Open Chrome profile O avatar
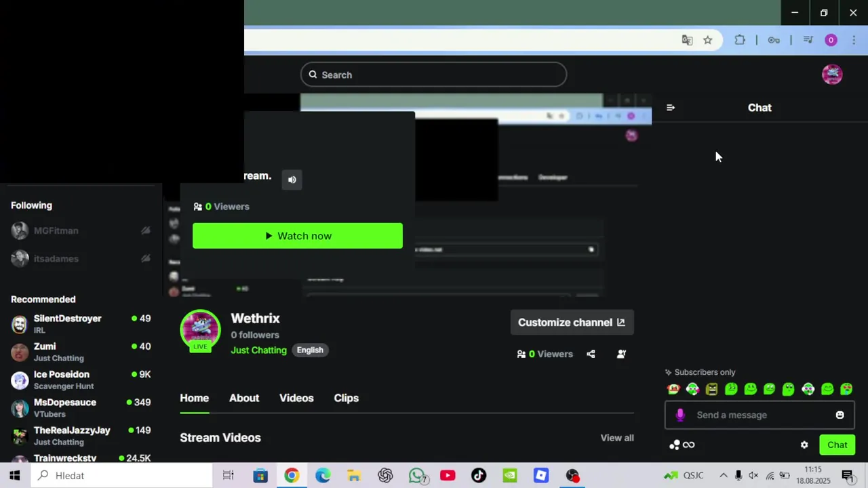The height and width of the screenshot is (488, 868). 831,40
